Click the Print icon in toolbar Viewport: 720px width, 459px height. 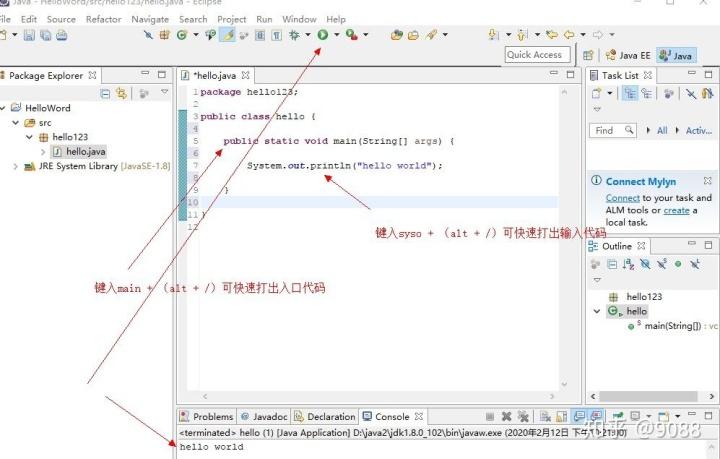pos(62,35)
